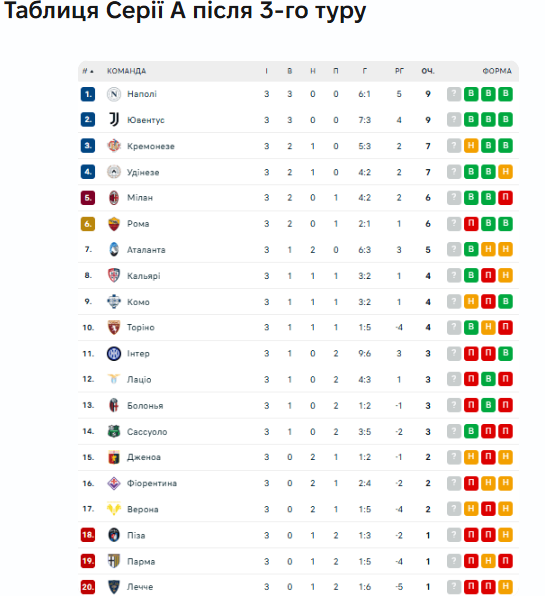Click Milan's red П loss form badge

[x=505, y=198]
